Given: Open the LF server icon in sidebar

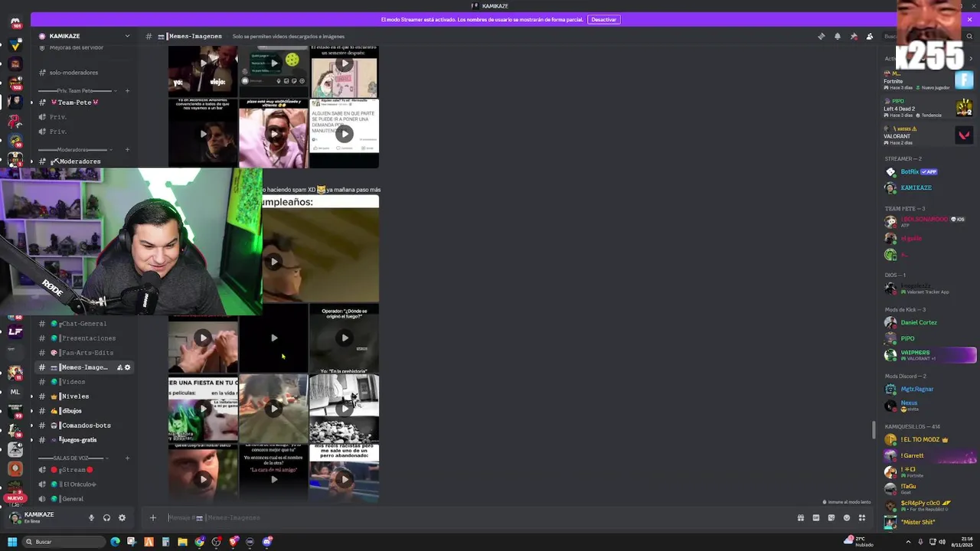Looking at the screenshot, I should pos(15,331).
